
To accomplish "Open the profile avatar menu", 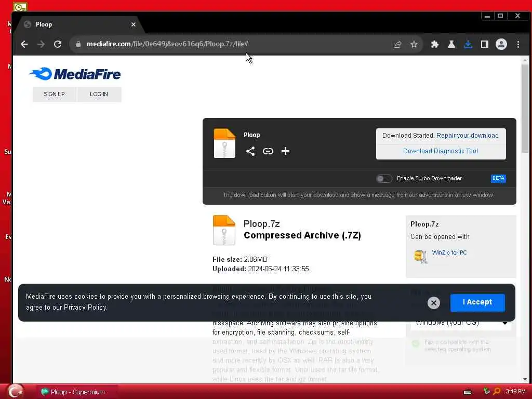I will point(501,44).
